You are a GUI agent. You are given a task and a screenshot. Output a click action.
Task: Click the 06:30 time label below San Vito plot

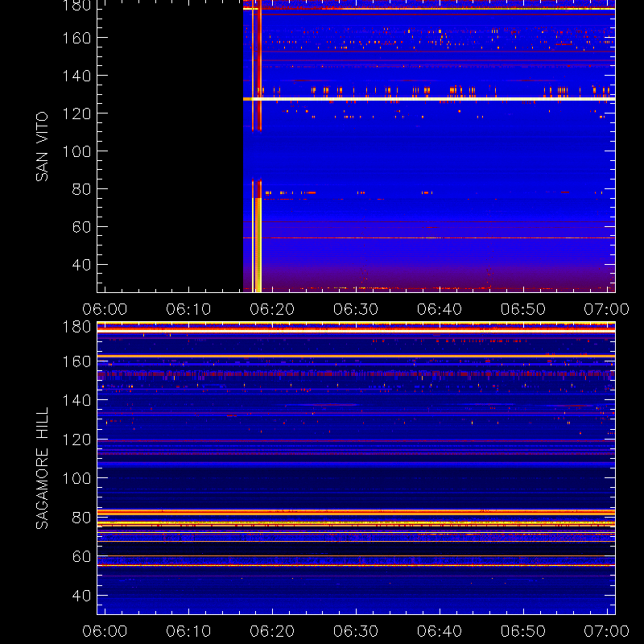pos(356,309)
